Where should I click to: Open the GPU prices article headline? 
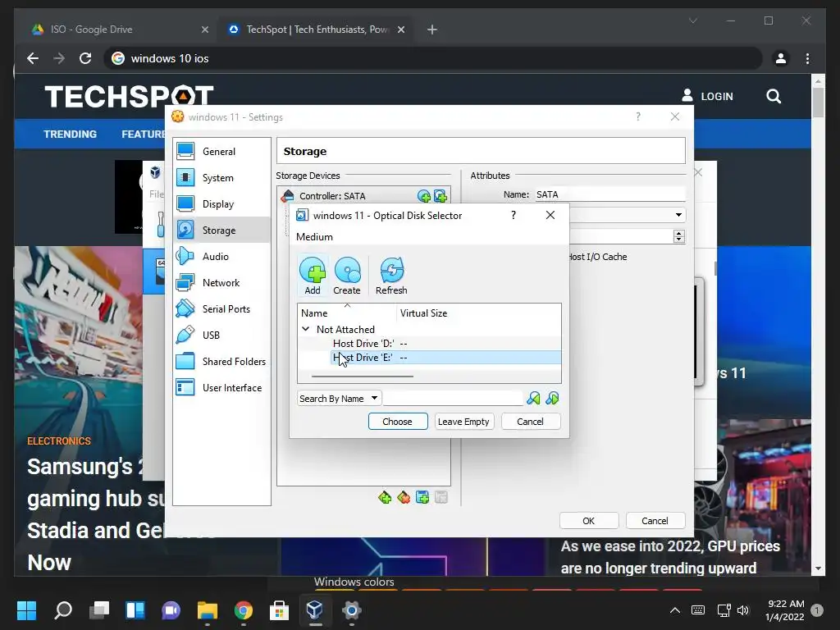coord(669,557)
